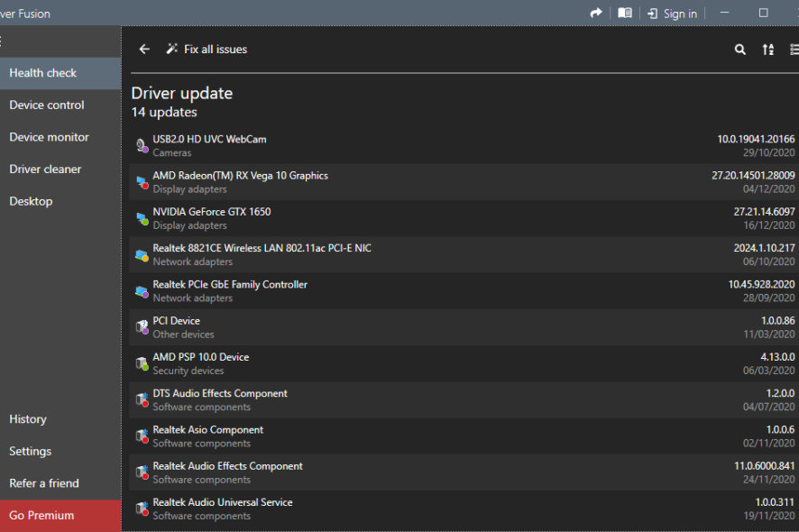Click the magic wand Fix all issues icon
Screen dimensions: 799x532
pos(171,49)
